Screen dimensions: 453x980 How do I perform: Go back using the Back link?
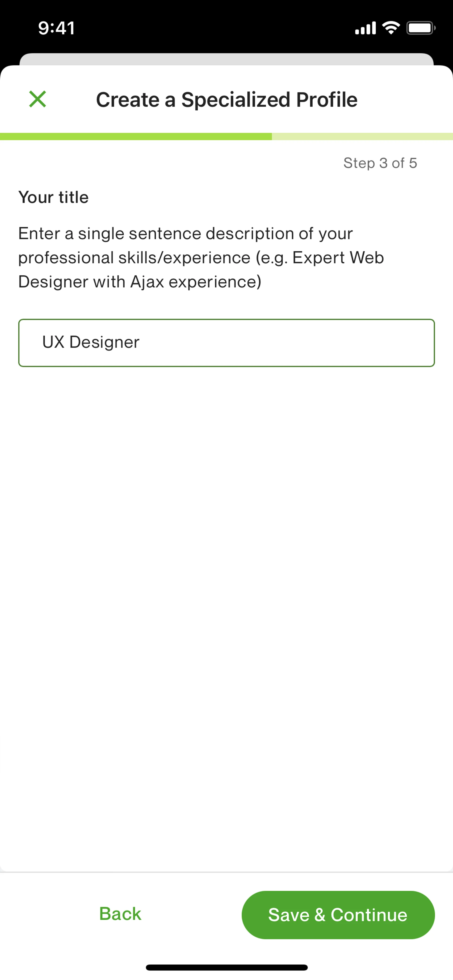pyautogui.click(x=120, y=914)
